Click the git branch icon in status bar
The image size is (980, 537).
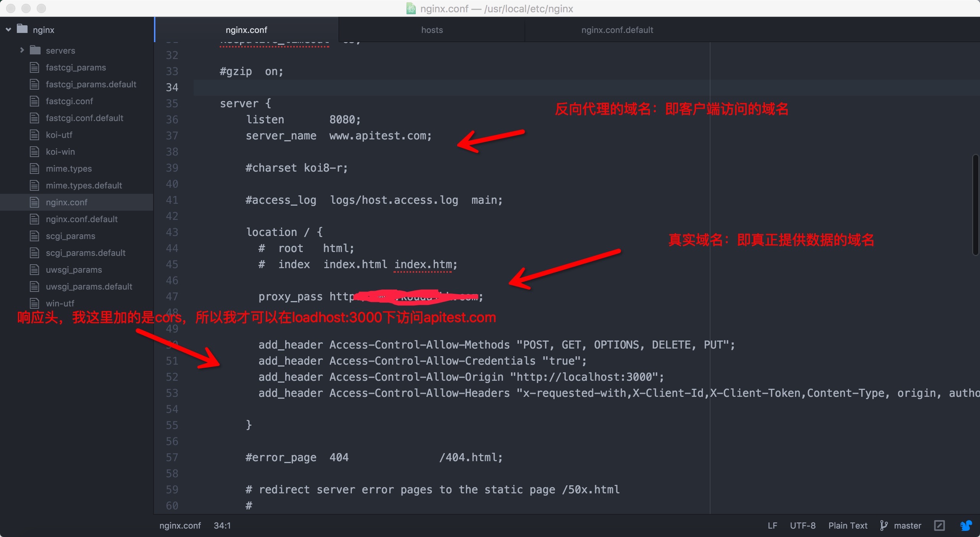click(x=884, y=526)
